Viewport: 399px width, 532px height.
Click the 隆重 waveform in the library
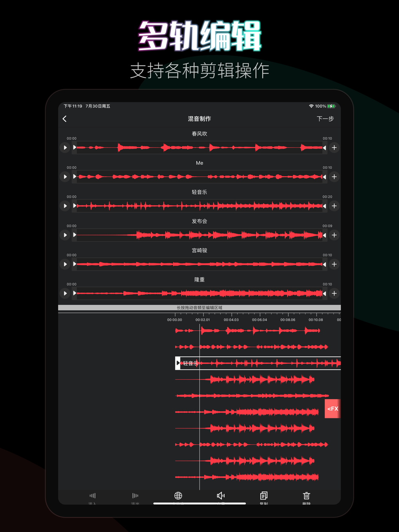199,294
